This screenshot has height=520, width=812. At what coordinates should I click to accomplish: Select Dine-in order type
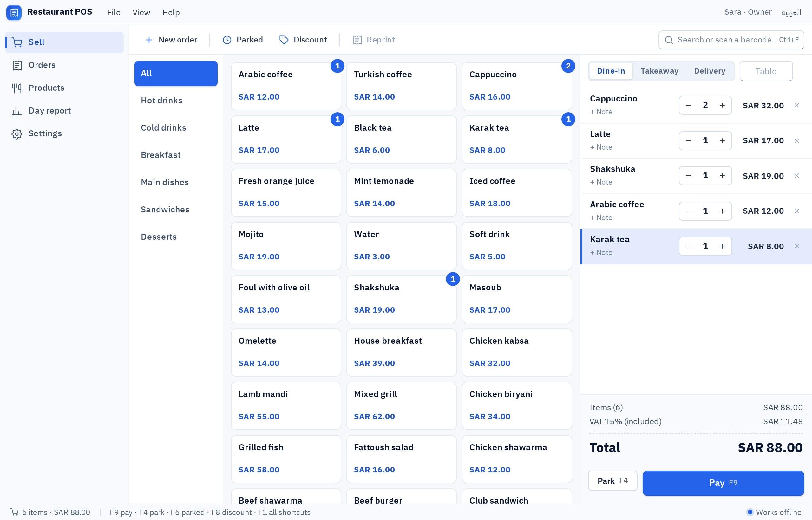click(611, 71)
